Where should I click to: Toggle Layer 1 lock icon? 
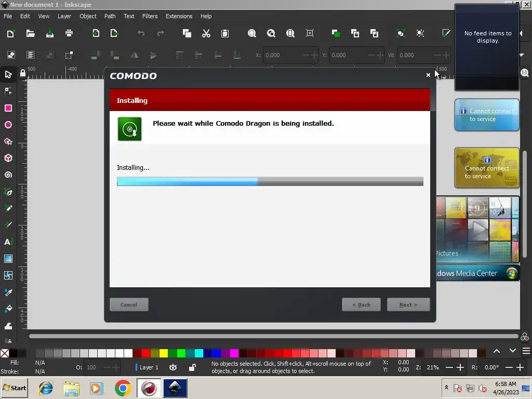[x=192, y=367]
